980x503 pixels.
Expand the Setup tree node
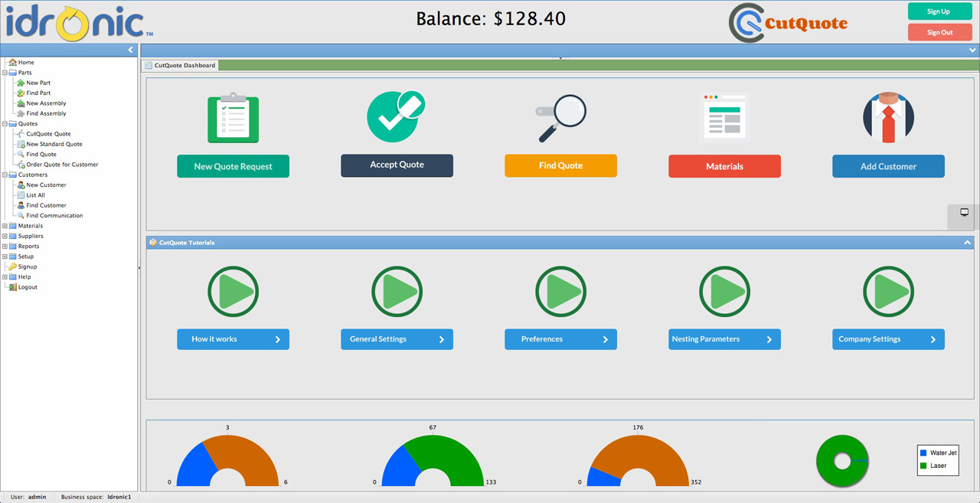(x=5, y=256)
